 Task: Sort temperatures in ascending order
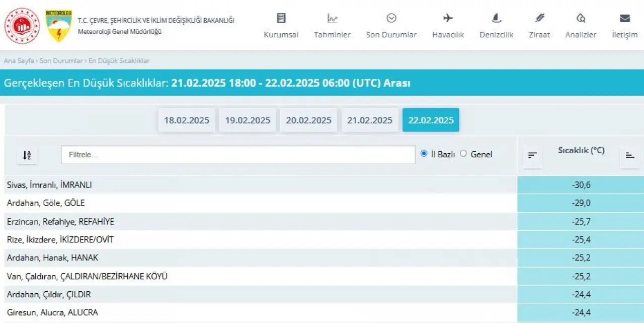(x=629, y=155)
